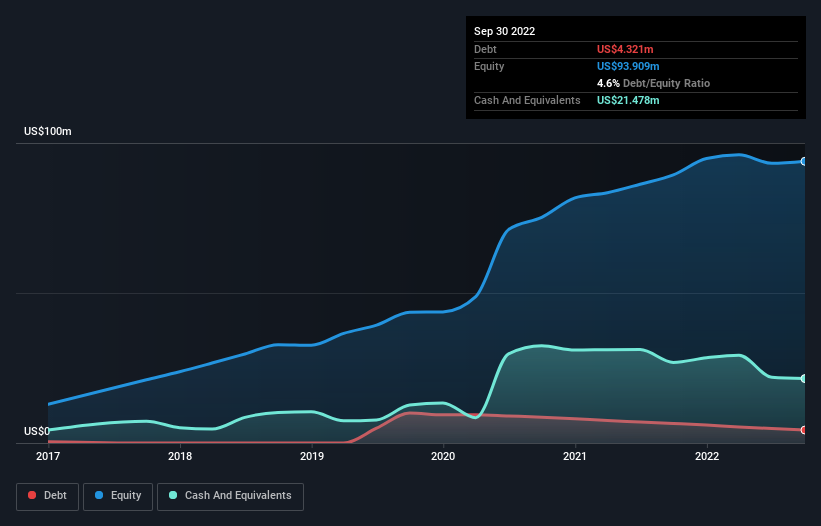Click the teal Cash endpoint marker
This screenshot has height=526, width=821.
coord(804,378)
